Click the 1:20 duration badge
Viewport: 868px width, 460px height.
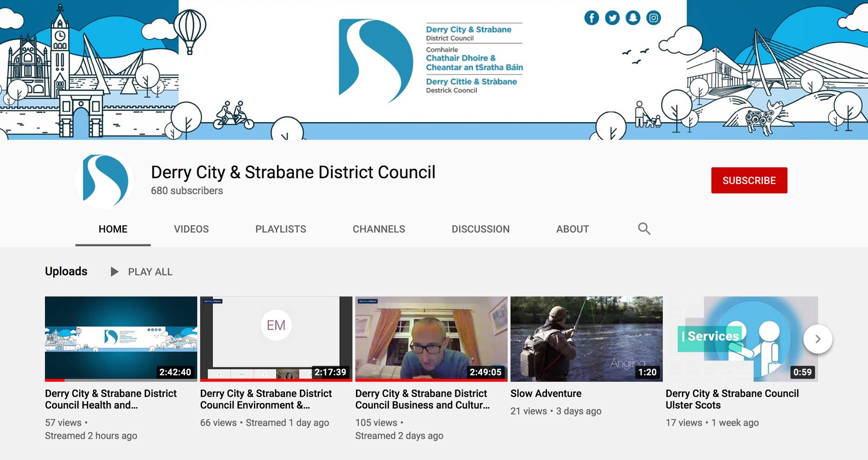(x=647, y=372)
